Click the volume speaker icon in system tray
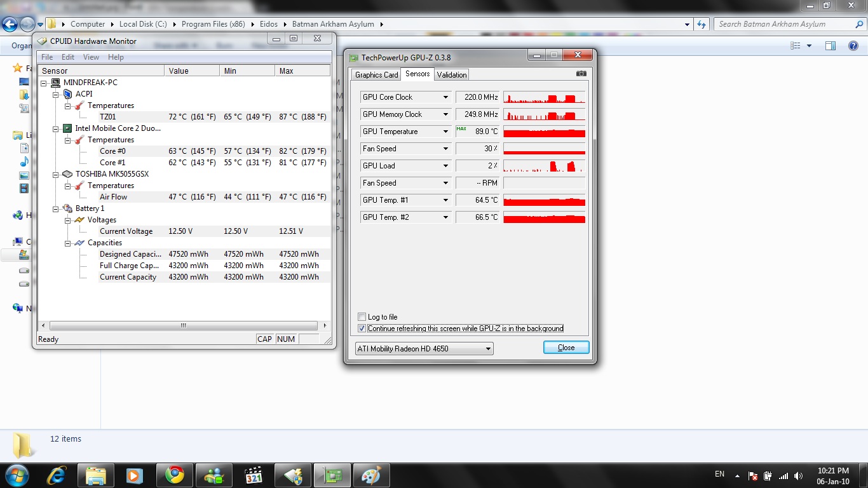The height and width of the screenshot is (488, 868). (799, 475)
